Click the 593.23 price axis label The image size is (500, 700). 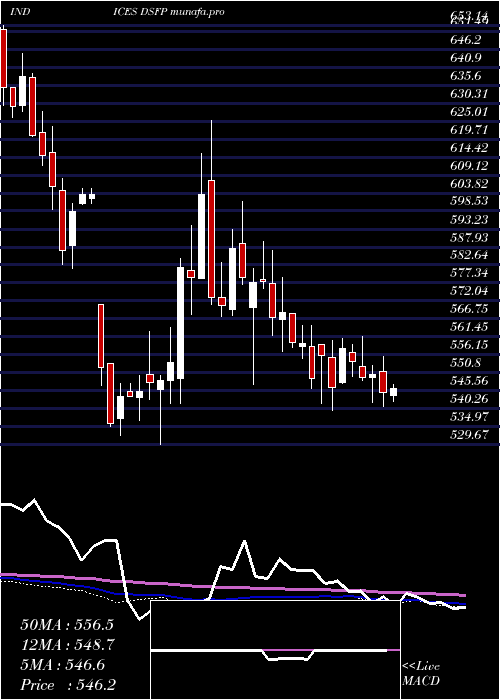click(469, 219)
